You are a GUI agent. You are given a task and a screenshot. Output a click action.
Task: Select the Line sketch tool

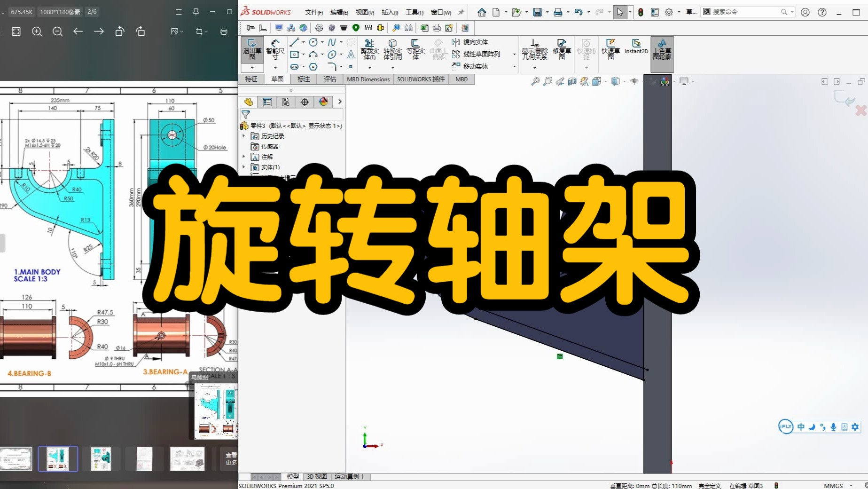(x=294, y=42)
